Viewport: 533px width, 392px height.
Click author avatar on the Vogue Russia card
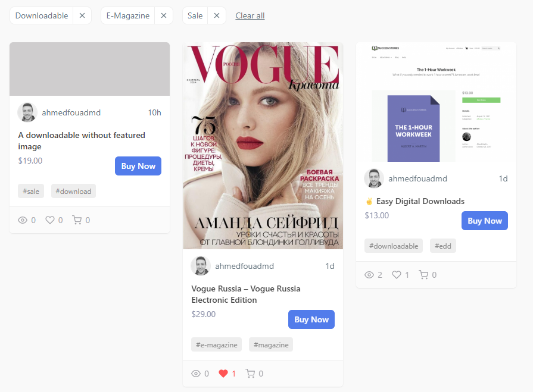tap(201, 266)
